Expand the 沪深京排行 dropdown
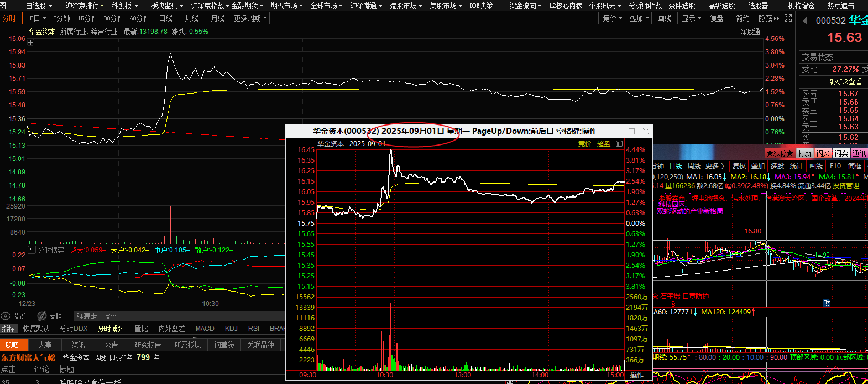 [85, 6]
